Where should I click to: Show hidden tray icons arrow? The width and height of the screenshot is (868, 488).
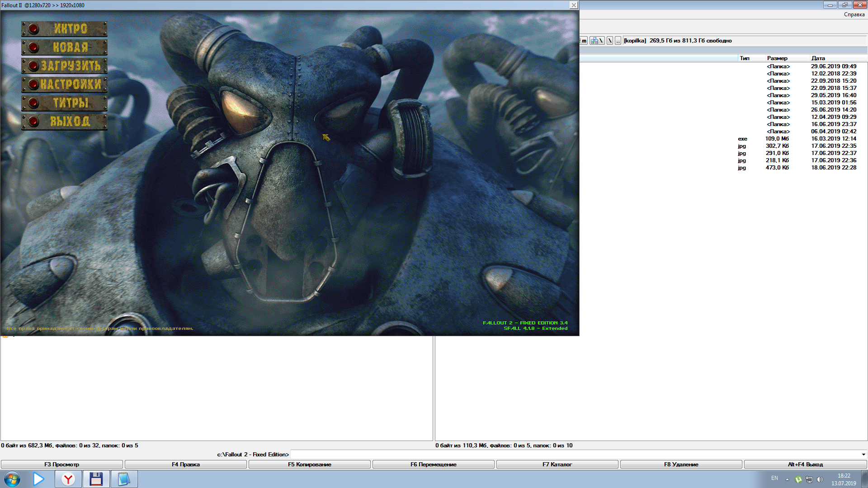pyautogui.click(x=787, y=479)
